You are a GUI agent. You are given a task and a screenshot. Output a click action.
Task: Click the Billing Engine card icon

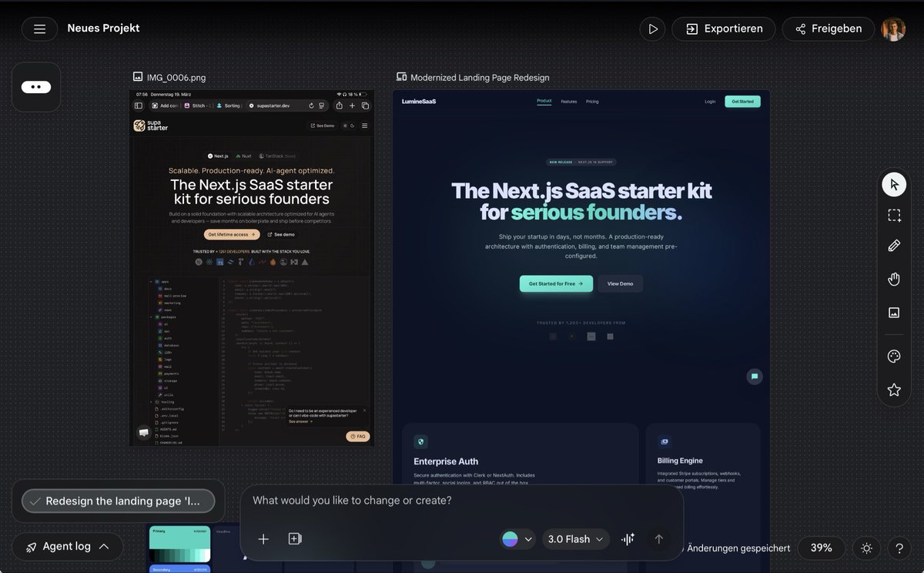pos(664,441)
